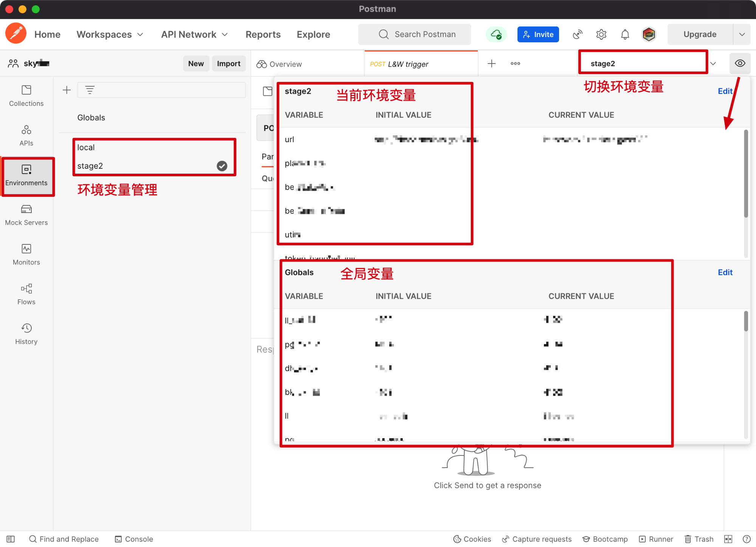
Task: Open Find and Replace
Action: 64,539
